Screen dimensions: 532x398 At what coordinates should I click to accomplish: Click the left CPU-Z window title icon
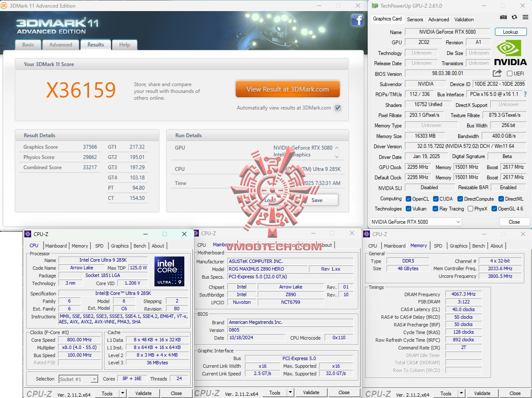point(28,234)
